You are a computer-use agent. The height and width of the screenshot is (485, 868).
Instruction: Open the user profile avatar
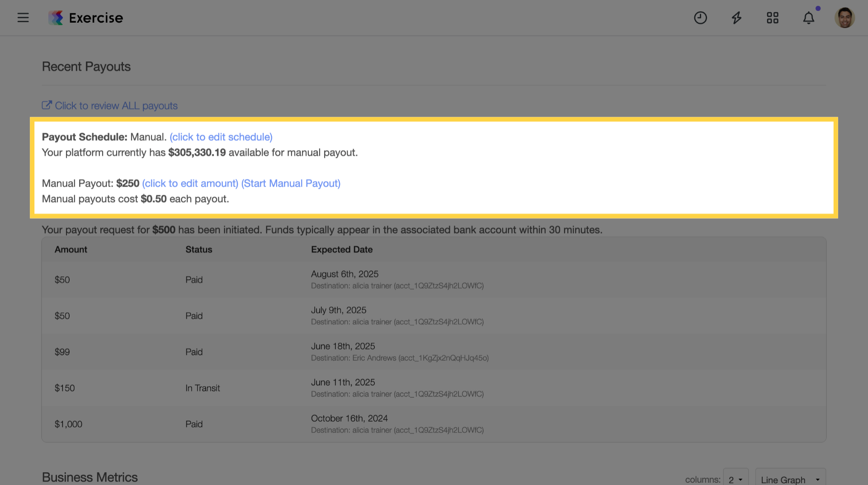click(844, 18)
